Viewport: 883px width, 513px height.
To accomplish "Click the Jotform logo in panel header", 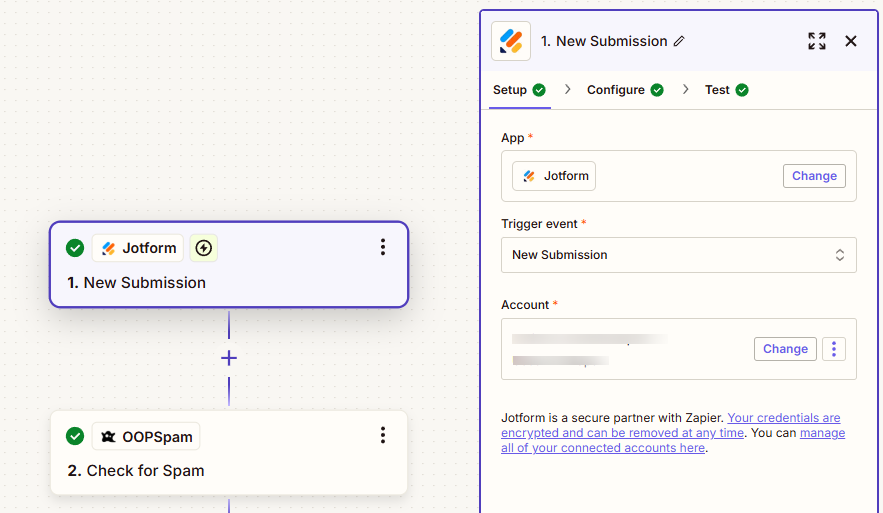I will click(x=511, y=41).
